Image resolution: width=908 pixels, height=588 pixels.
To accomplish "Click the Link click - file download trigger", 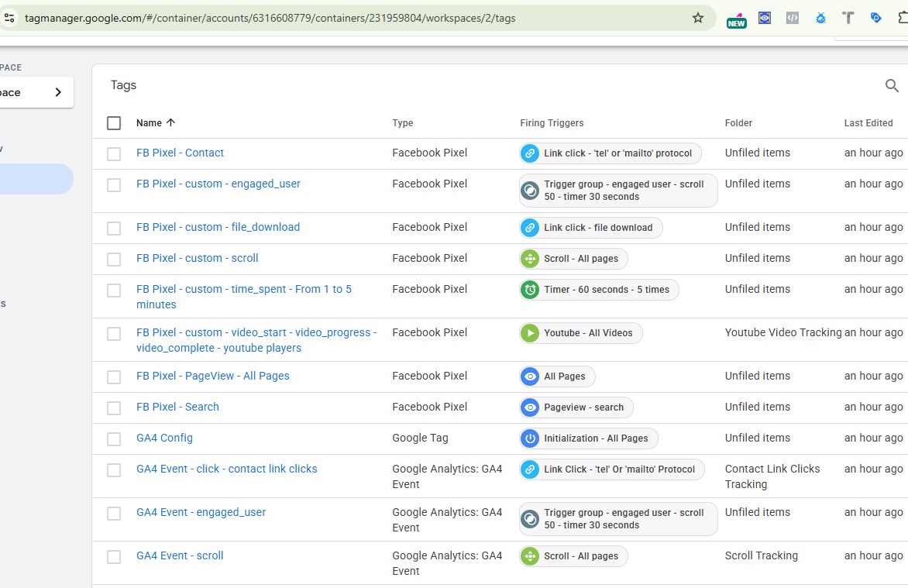I will (590, 228).
